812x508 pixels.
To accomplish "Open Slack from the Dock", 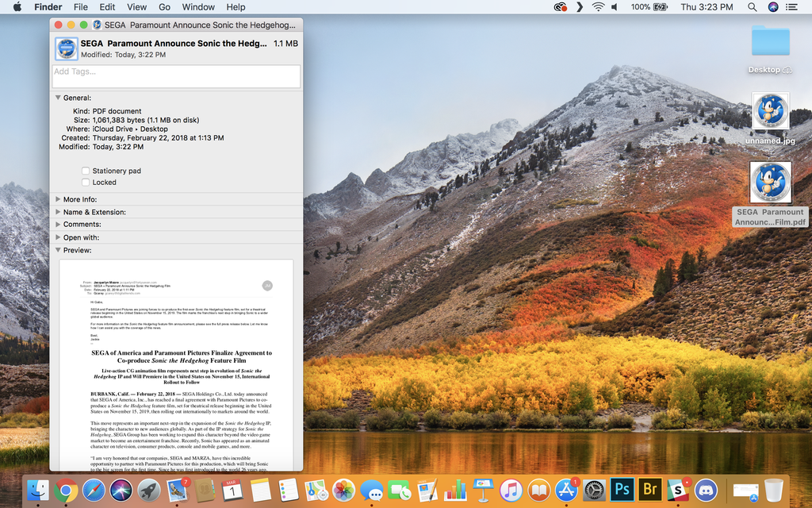I will tap(678, 491).
